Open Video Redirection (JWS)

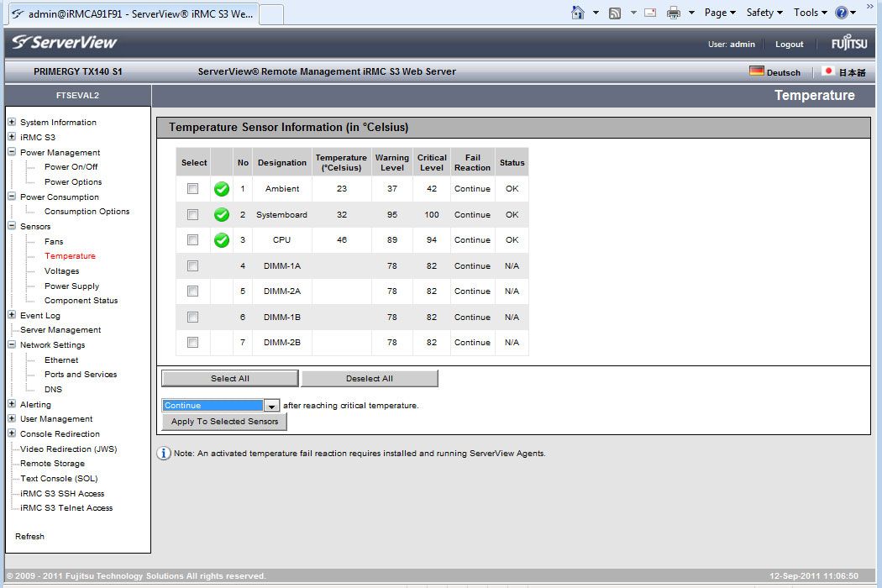[x=69, y=449]
